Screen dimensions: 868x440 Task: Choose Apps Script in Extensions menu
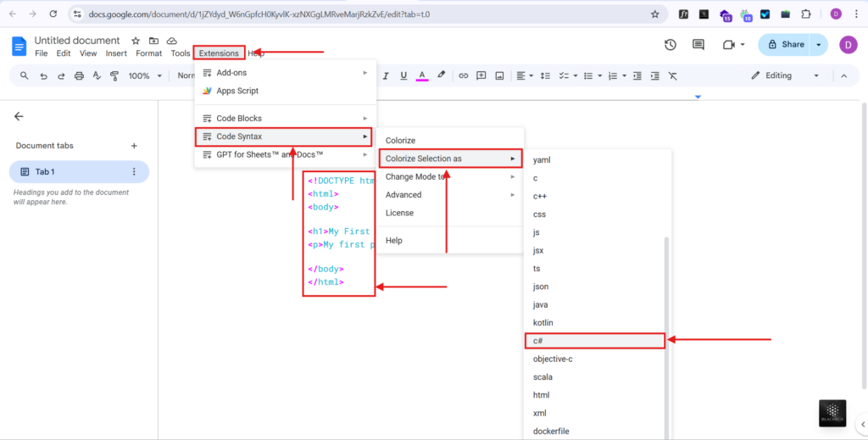[x=236, y=91]
